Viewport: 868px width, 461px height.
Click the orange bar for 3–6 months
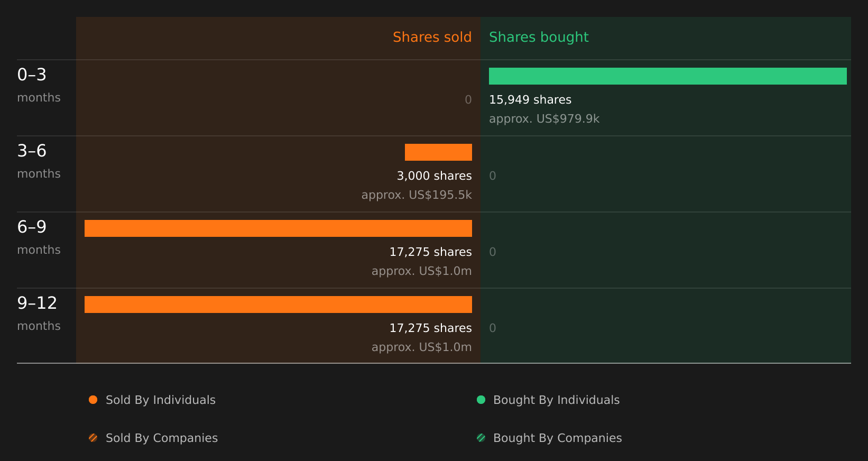point(438,152)
